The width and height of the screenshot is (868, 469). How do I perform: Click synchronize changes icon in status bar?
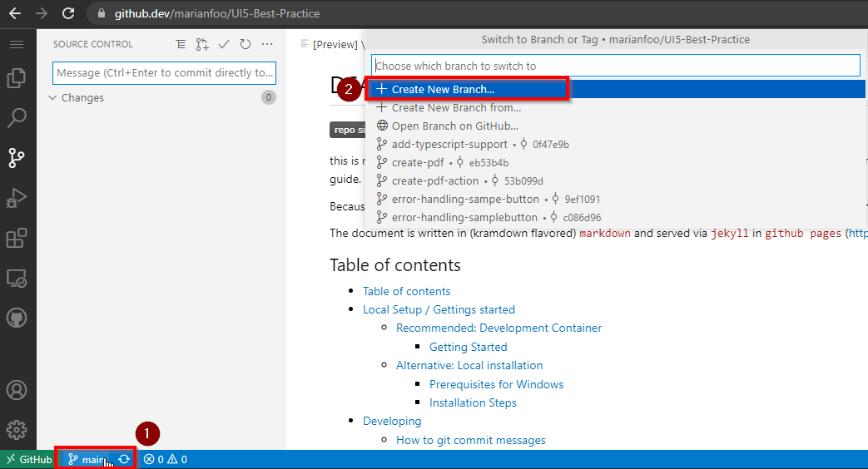pos(124,459)
